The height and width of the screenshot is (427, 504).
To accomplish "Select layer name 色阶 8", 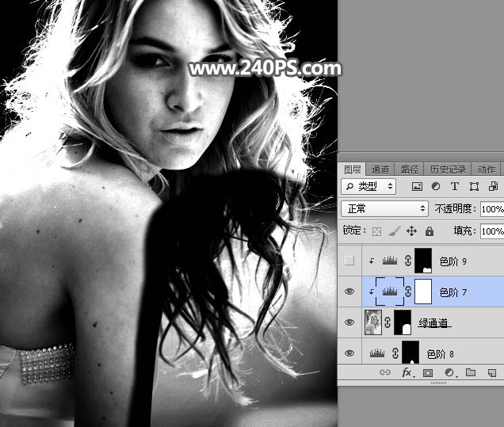I will [x=440, y=354].
